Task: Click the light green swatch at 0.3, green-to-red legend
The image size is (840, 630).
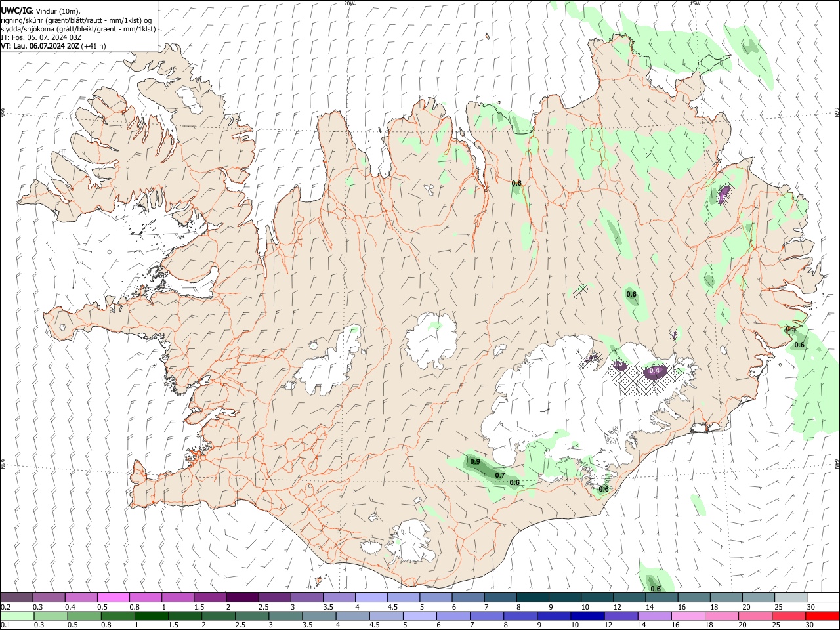Action: (51, 616)
